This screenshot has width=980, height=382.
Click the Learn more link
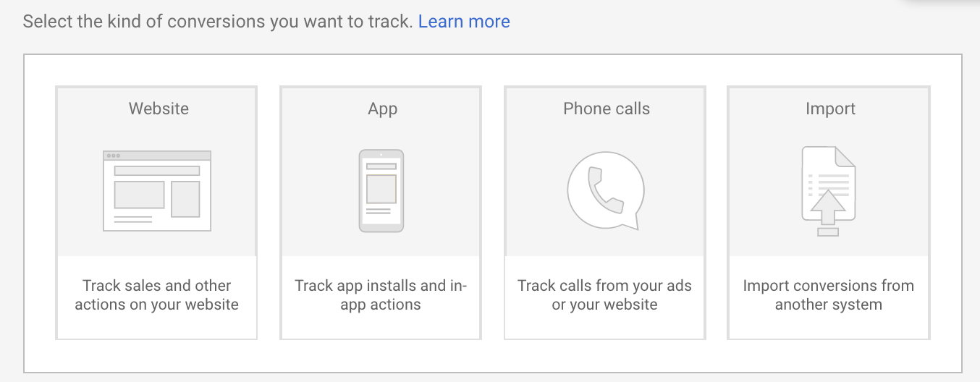tap(464, 22)
